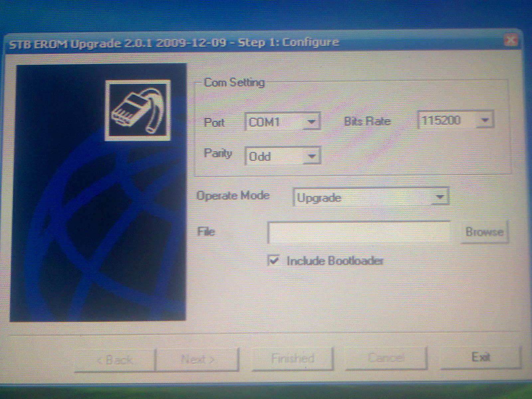Click the blue globe banner image
Screen dimensions: 532x399
click(98, 193)
